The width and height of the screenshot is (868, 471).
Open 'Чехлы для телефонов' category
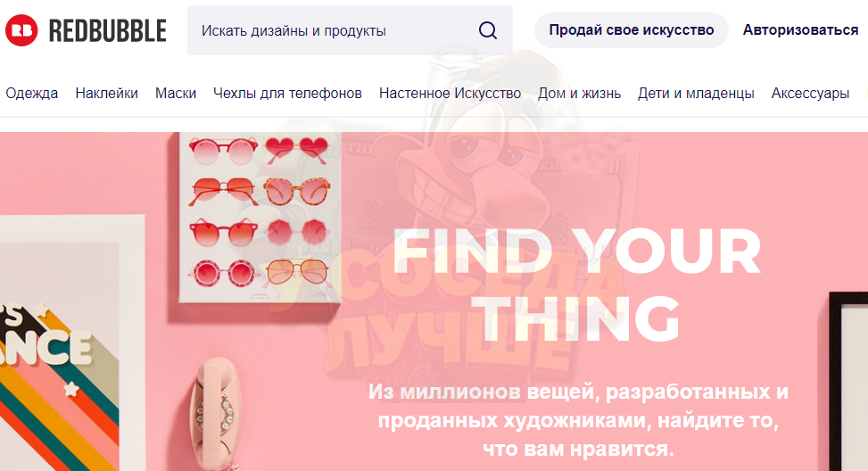pyautogui.click(x=287, y=93)
